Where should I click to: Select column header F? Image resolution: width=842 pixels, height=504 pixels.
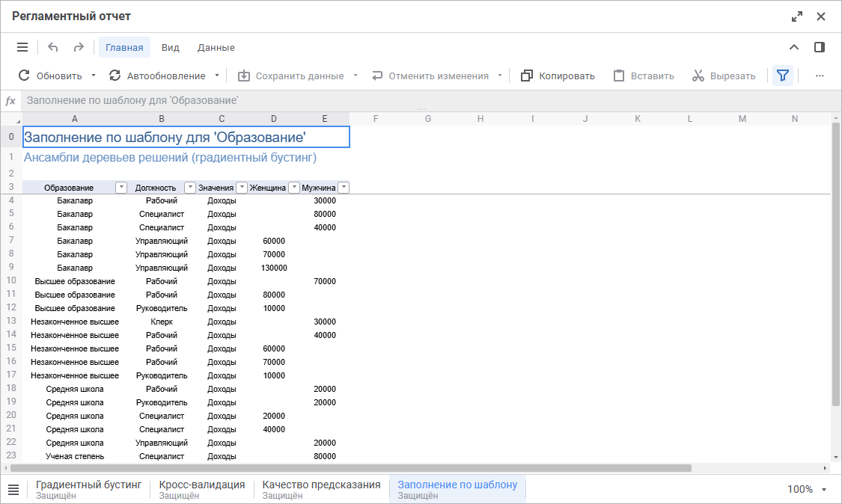tap(376, 119)
